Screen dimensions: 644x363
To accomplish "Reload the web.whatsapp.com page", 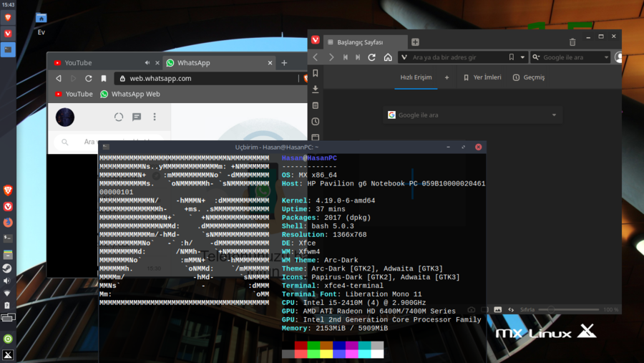I will tap(89, 79).
